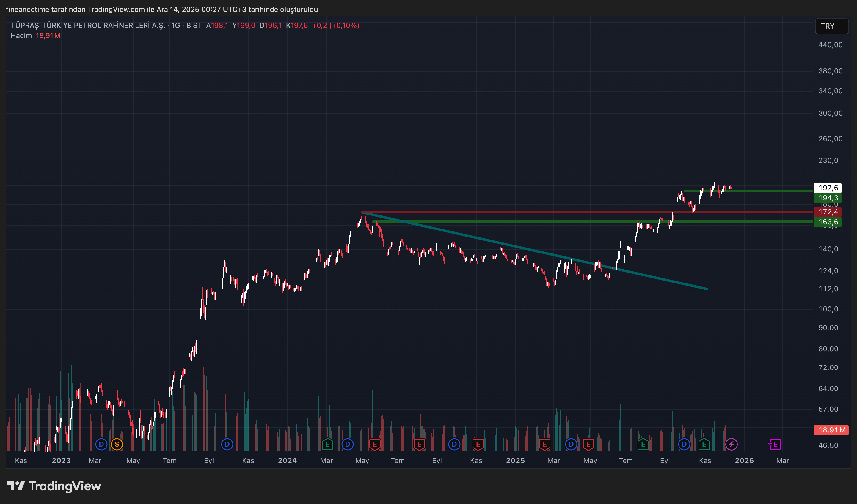This screenshot has height=504, width=857.
Task: Click the blue D marker above Eyl 2023
Action: click(x=227, y=444)
